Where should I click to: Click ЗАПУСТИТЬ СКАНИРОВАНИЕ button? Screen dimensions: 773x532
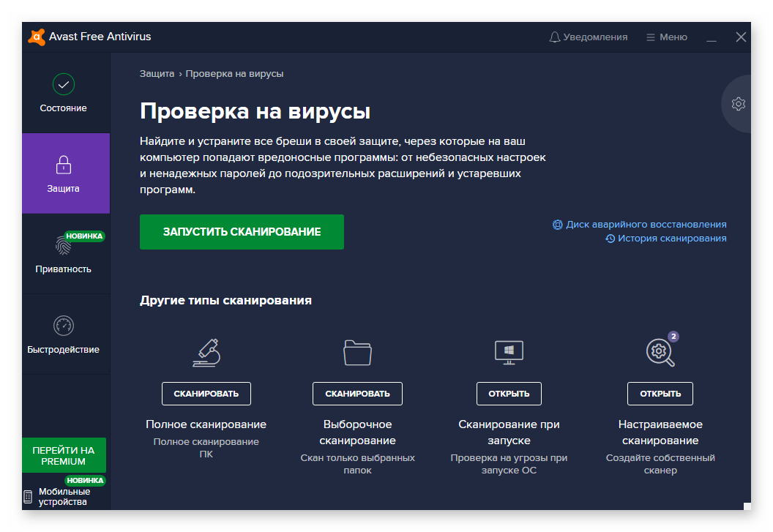[x=242, y=232]
